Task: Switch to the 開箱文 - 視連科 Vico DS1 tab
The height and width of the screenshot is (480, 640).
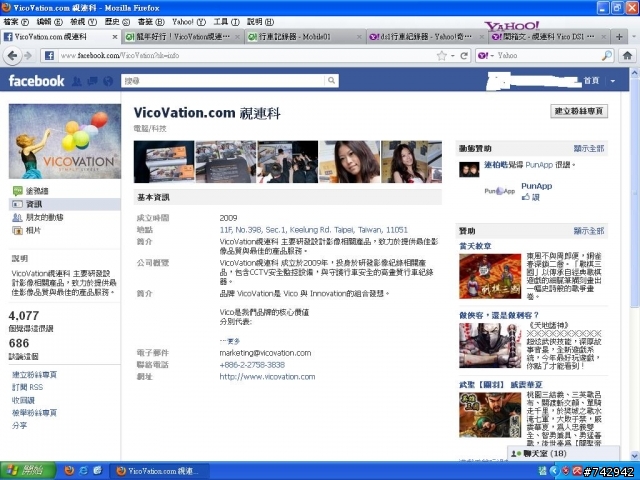Action: click(549, 37)
